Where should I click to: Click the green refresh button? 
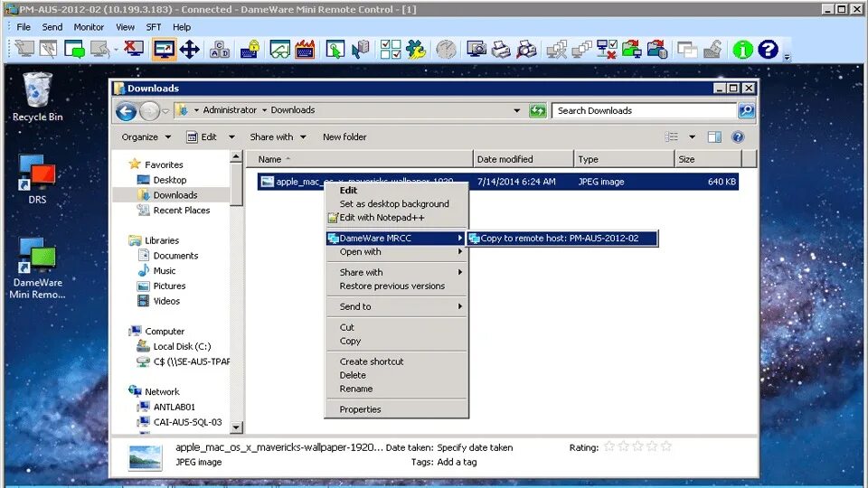click(x=537, y=110)
